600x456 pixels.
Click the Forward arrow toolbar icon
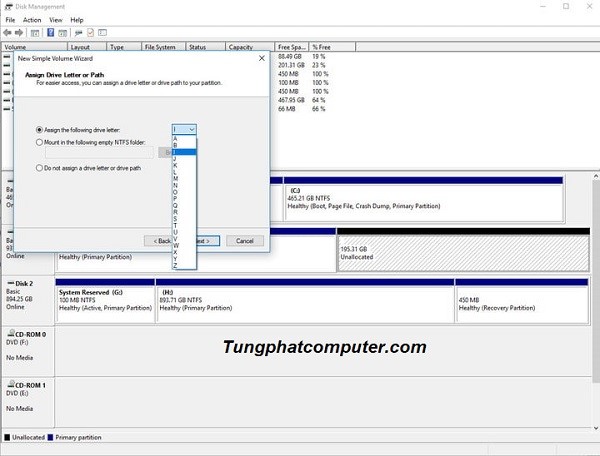(x=19, y=33)
